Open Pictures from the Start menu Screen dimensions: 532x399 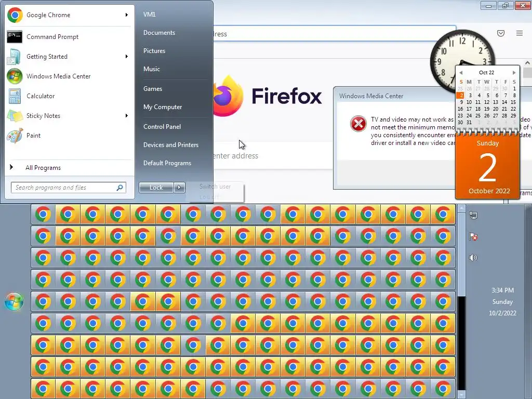(154, 50)
